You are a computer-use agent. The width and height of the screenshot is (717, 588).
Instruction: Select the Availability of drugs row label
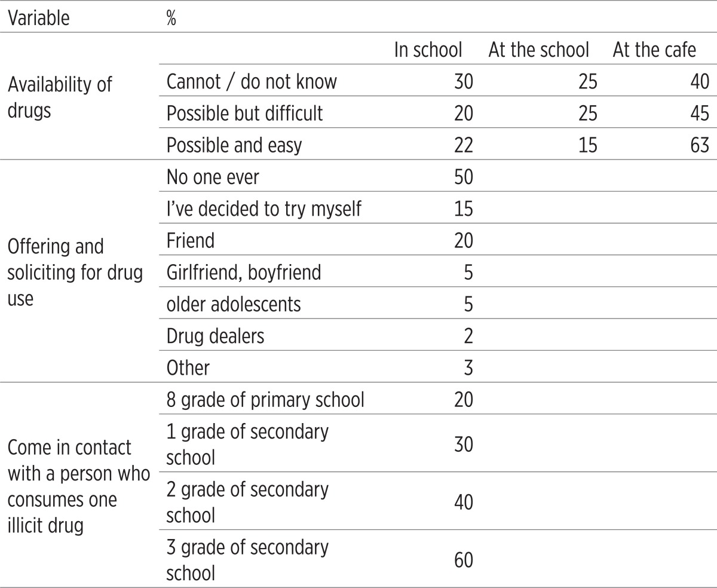[60, 97]
